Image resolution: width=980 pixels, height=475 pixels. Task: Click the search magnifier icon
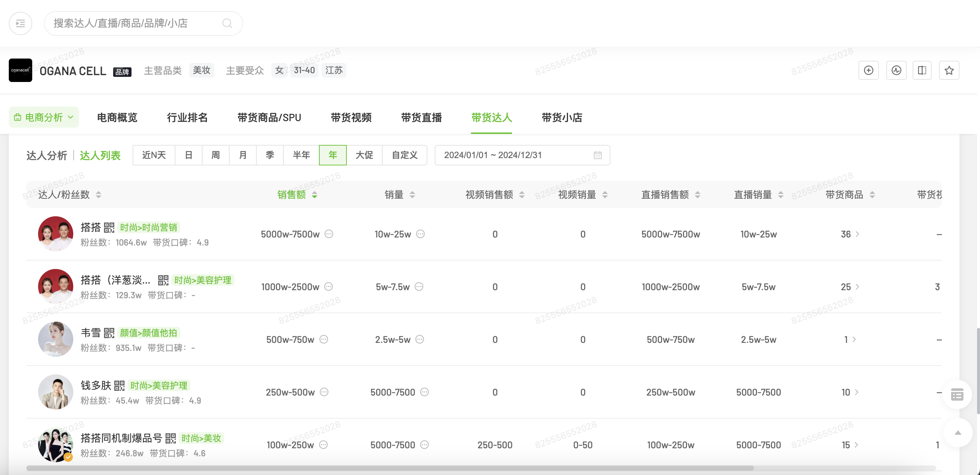coord(227,23)
